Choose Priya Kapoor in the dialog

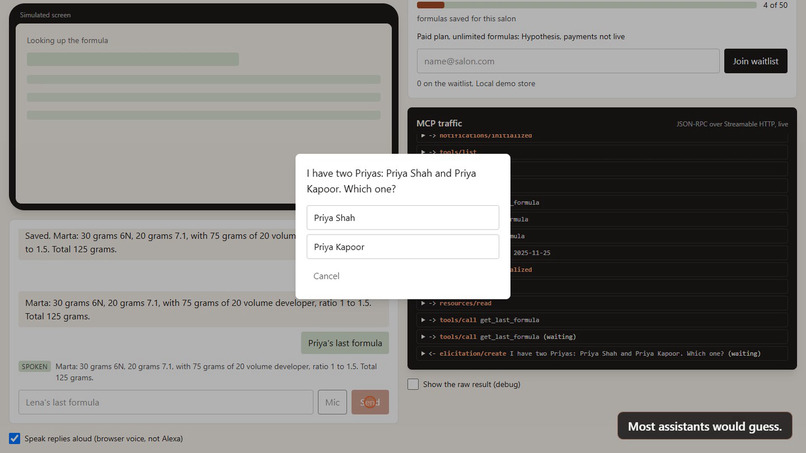tap(402, 247)
